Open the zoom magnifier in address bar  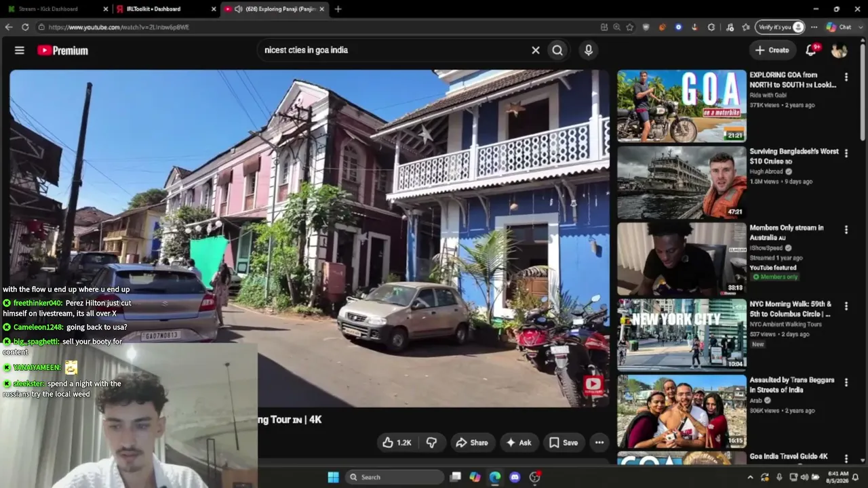616,27
